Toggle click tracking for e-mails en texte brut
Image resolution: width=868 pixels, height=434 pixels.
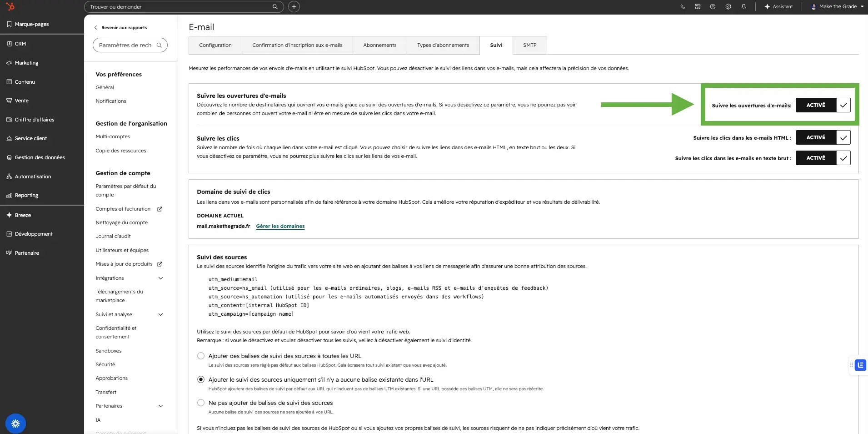pyautogui.click(x=823, y=158)
